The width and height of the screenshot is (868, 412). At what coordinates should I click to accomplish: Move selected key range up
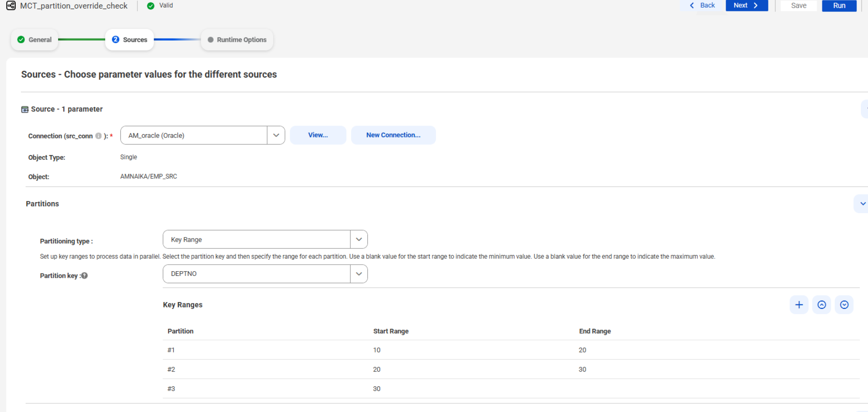(822, 305)
